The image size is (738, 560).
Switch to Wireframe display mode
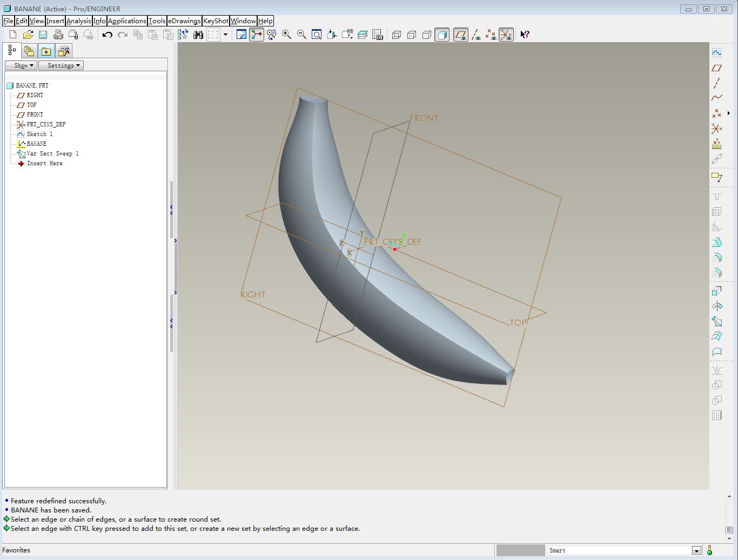pyautogui.click(x=397, y=35)
